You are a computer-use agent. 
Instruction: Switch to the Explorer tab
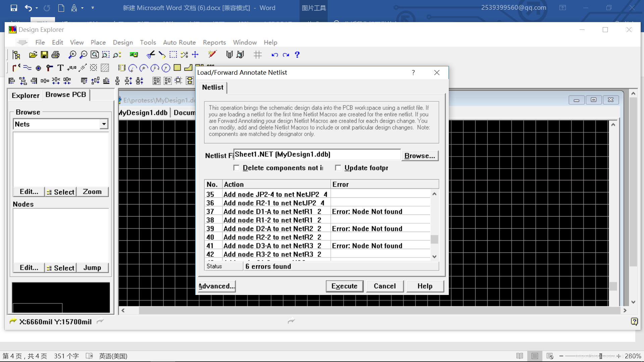click(25, 95)
